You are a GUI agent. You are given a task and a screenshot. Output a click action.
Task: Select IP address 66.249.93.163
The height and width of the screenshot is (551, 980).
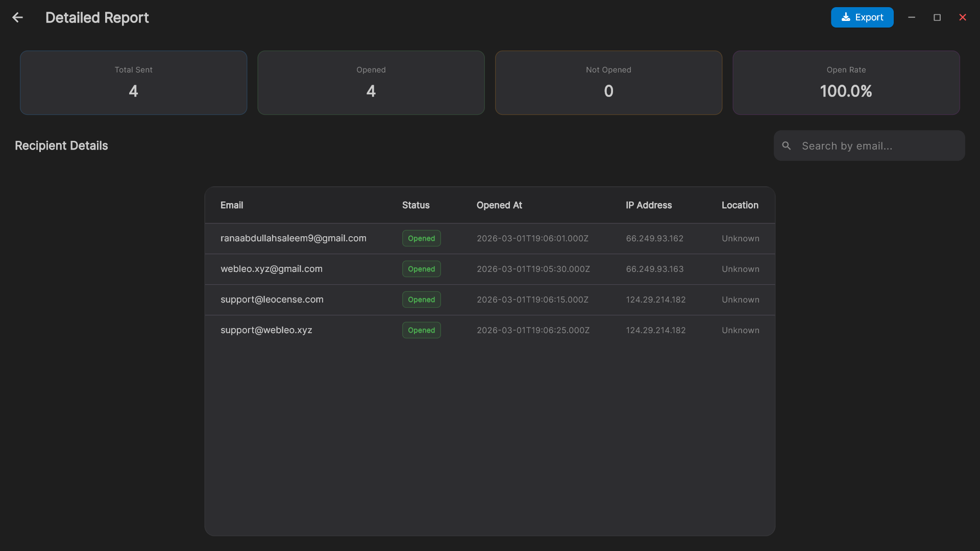click(x=655, y=269)
